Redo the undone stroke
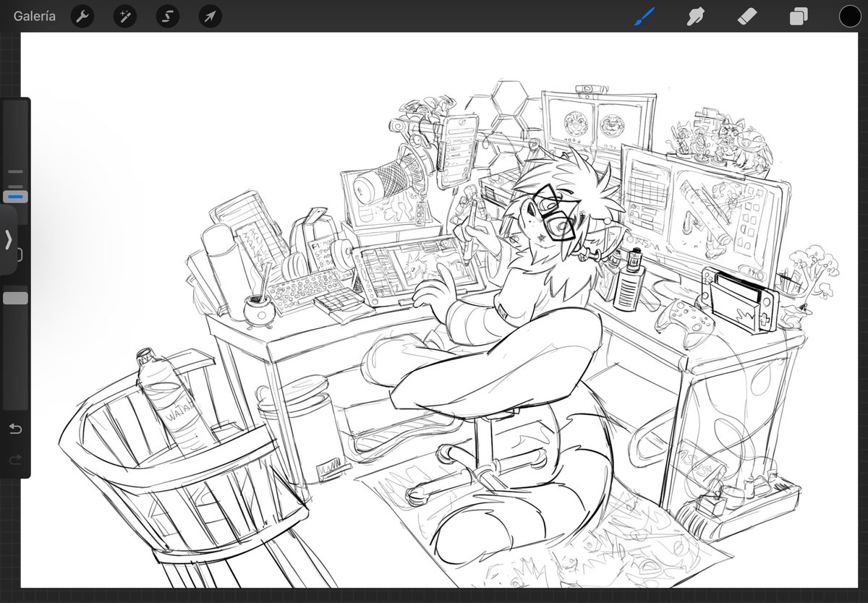The height and width of the screenshot is (603, 868). (x=14, y=459)
